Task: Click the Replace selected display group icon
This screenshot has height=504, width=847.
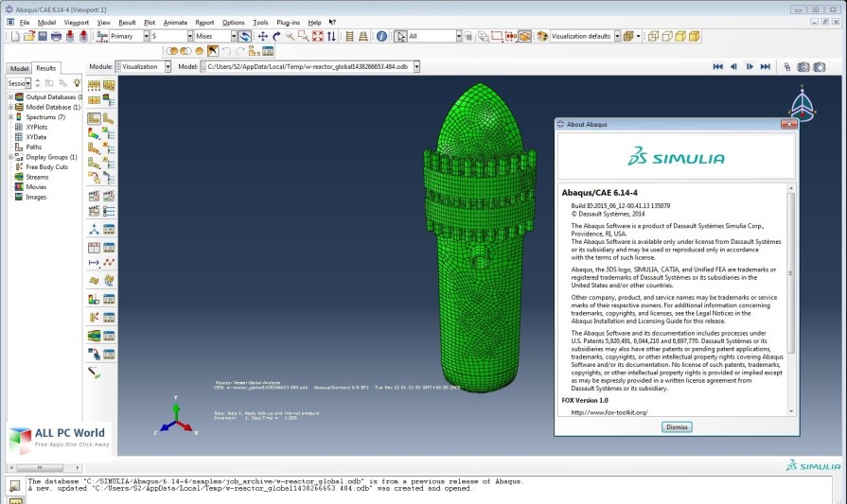Action: 172,51
